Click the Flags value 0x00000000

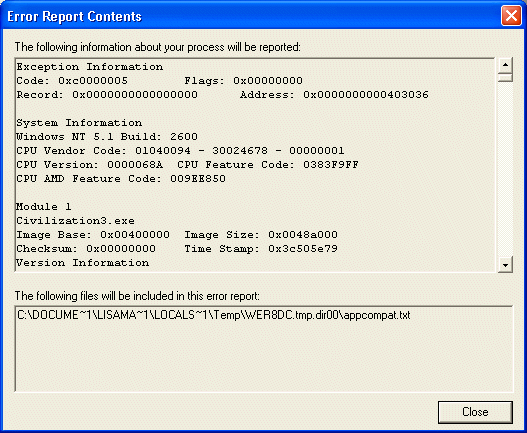pyautogui.click(x=268, y=81)
